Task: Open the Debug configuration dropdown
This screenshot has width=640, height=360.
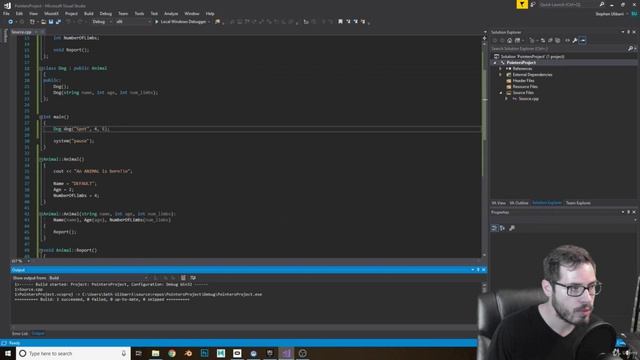Action: pos(102,22)
